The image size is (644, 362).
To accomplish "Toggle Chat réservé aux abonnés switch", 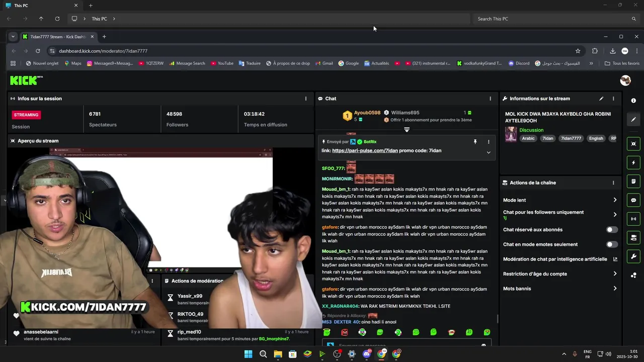I will [x=612, y=230].
